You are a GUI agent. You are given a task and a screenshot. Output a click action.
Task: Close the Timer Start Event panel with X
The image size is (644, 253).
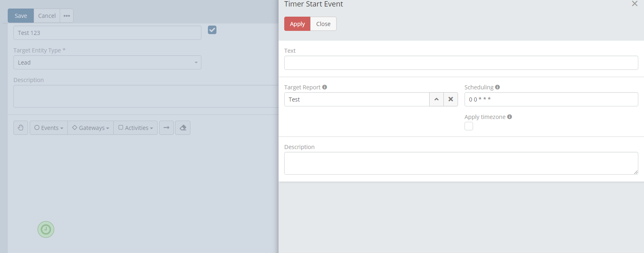[635, 4]
